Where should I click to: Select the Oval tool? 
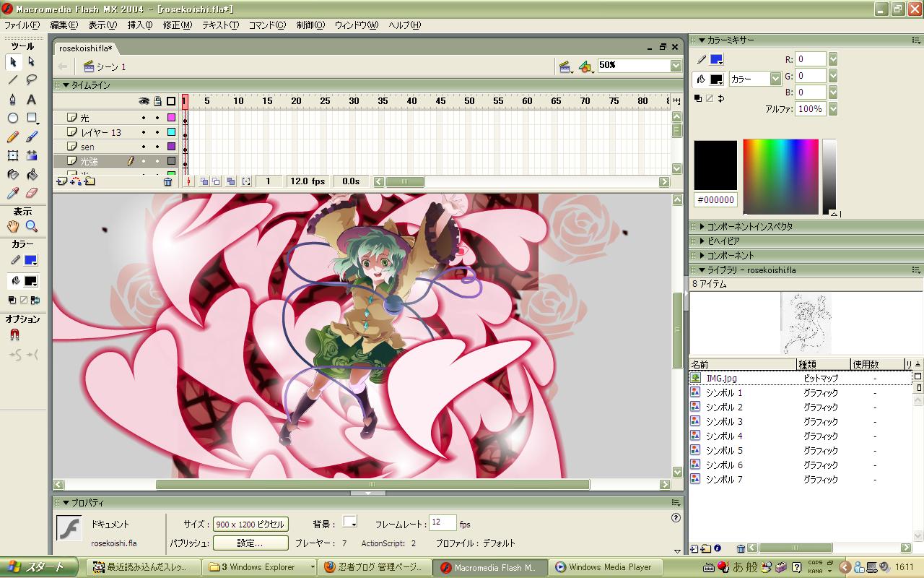point(13,118)
